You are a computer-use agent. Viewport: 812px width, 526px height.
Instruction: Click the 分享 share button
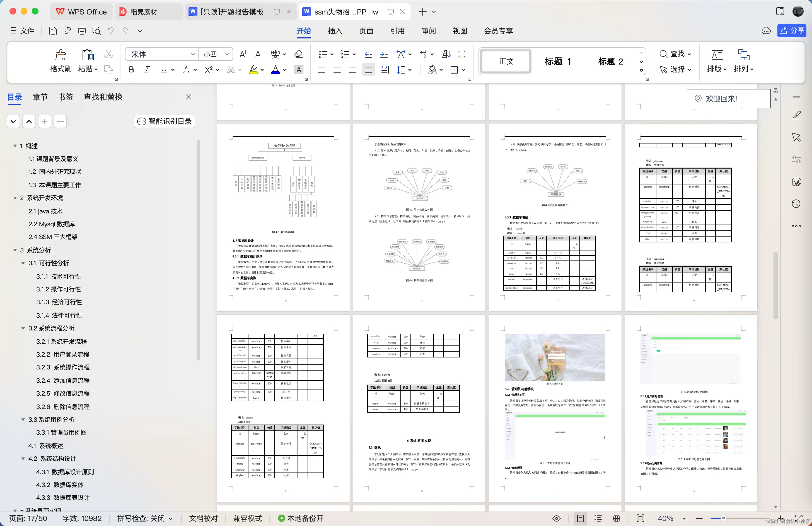pos(792,30)
